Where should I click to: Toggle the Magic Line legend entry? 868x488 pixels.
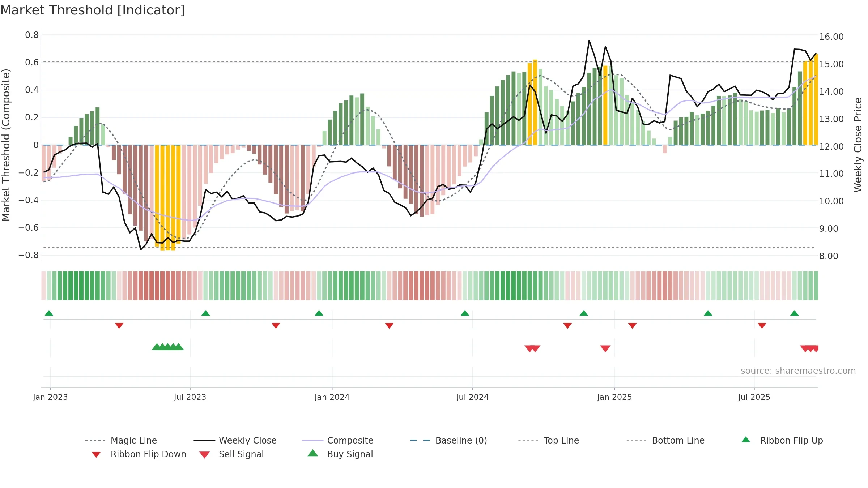(x=121, y=440)
